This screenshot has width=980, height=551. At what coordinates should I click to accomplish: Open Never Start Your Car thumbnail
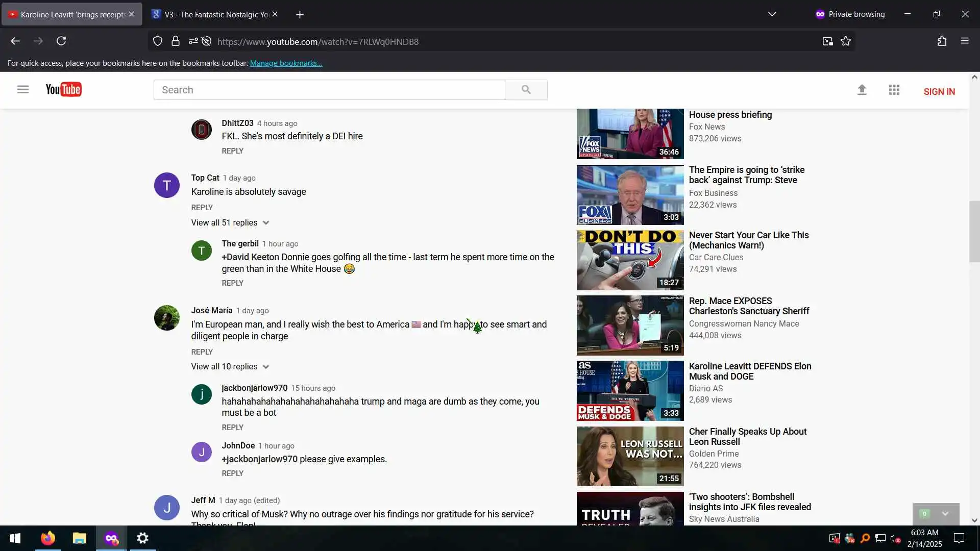[x=630, y=260]
